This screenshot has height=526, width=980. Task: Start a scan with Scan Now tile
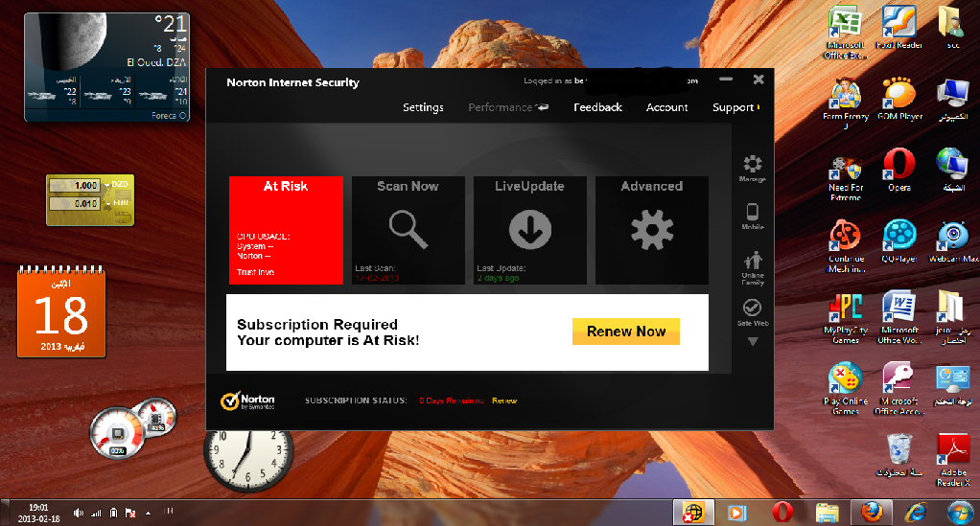click(408, 230)
